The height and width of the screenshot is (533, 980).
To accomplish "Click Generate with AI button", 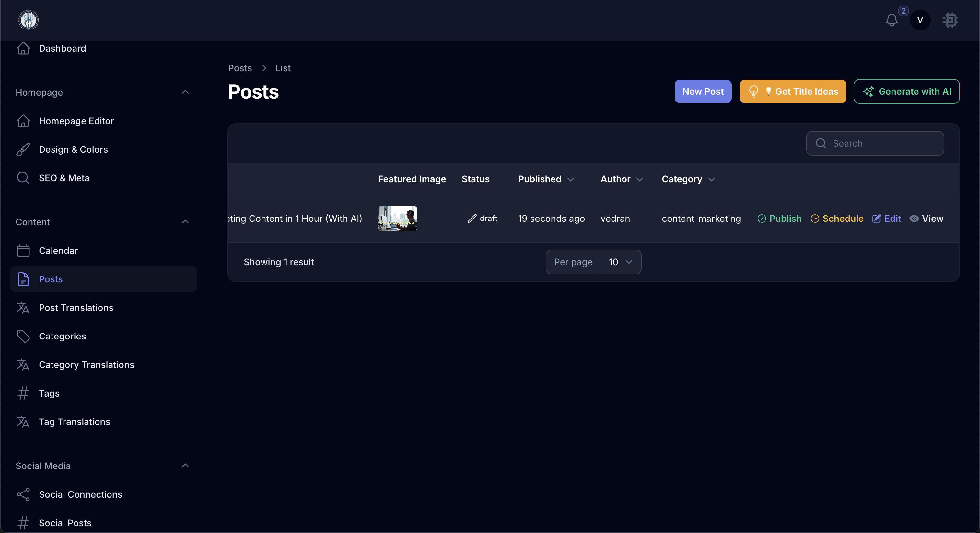I will [x=906, y=91].
